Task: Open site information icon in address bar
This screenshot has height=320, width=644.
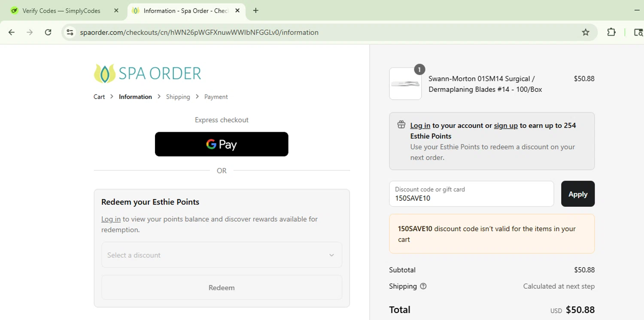Action: [x=70, y=32]
